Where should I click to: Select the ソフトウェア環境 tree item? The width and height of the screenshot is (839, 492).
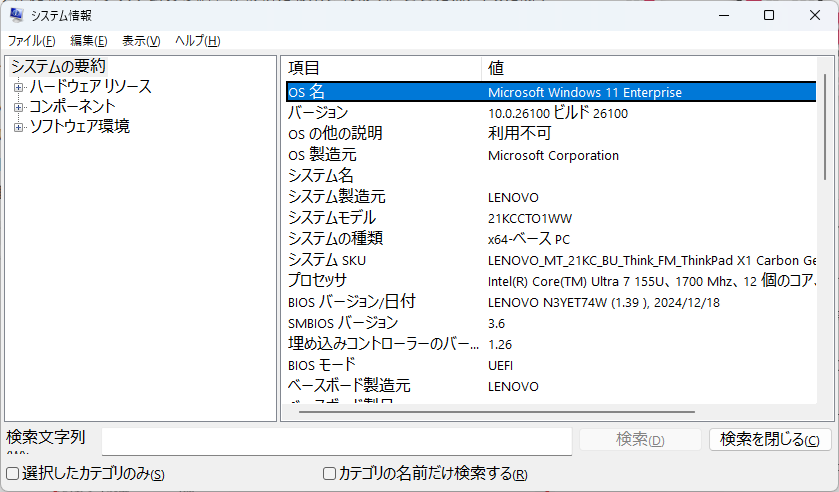[80, 126]
